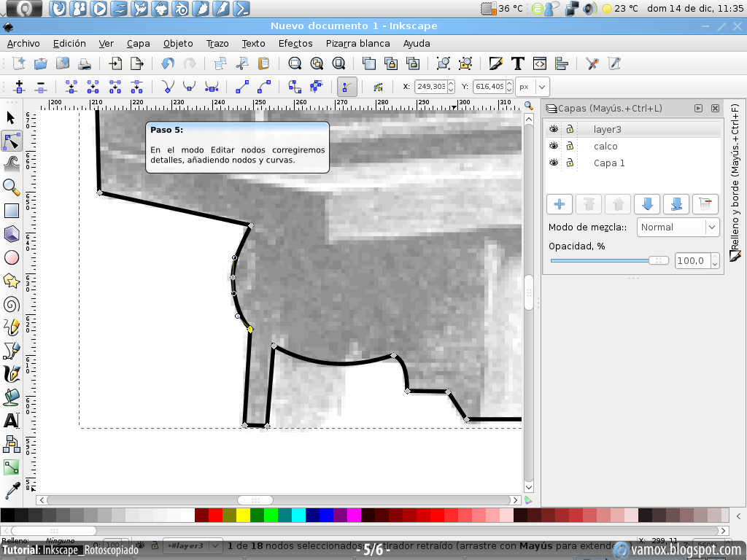Open the Edición menu
Image resolution: width=747 pixels, height=560 pixels.
tap(69, 43)
